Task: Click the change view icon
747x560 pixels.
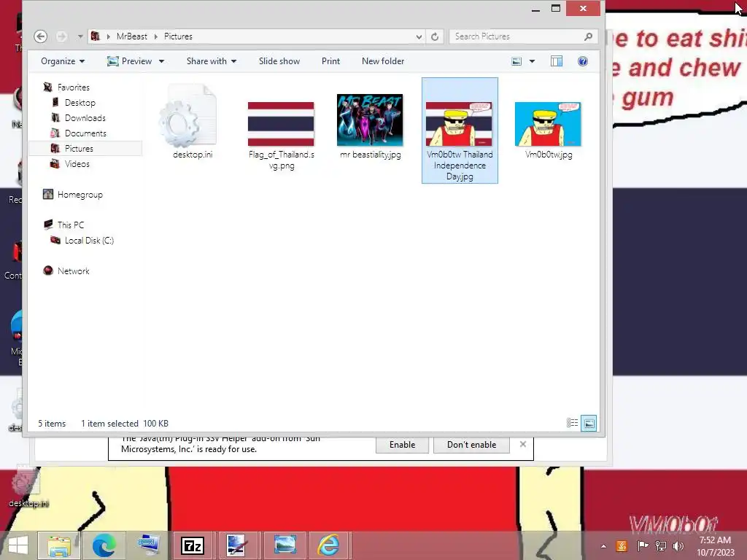Action: click(516, 61)
